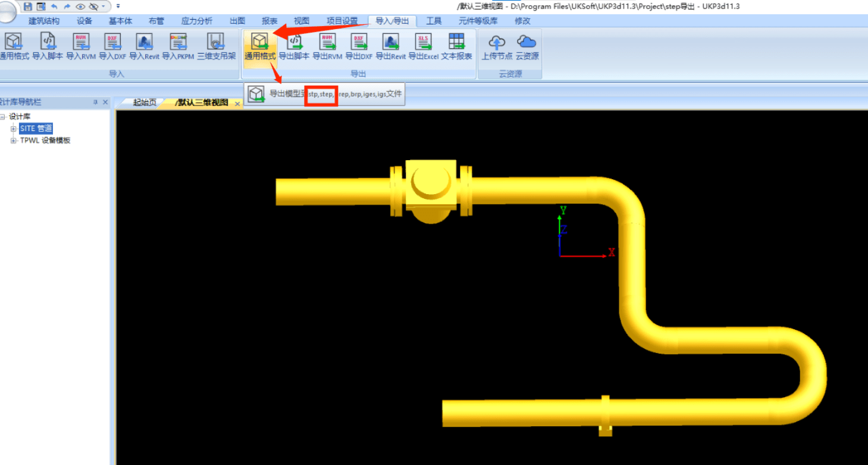This screenshot has height=465, width=868.
Task: Select the 导出脚本 export script icon
Action: tap(294, 46)
